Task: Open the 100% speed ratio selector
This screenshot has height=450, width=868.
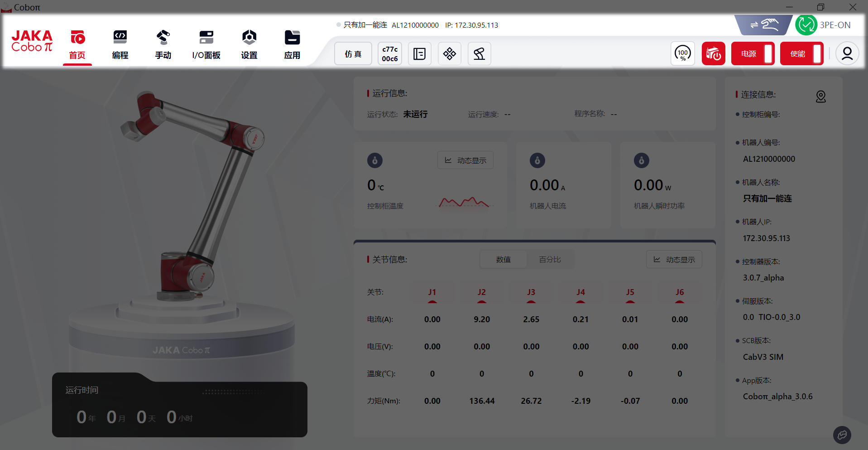Action: click(682, 54)
